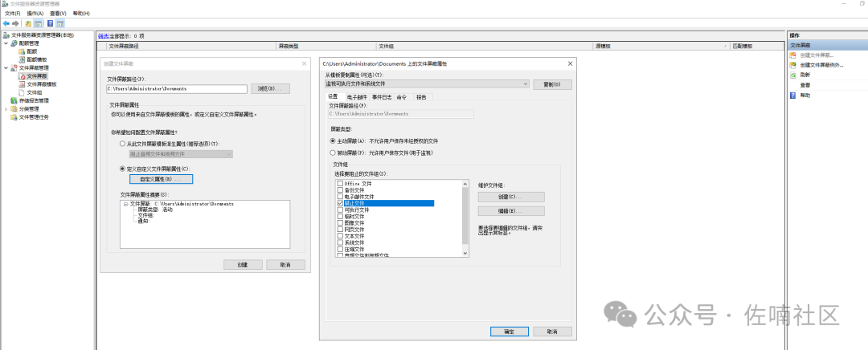Check the 文本文件 file group checkbox
Viewport: 868px width, 350px height.
pyautogui.click(x=340, y=236)
